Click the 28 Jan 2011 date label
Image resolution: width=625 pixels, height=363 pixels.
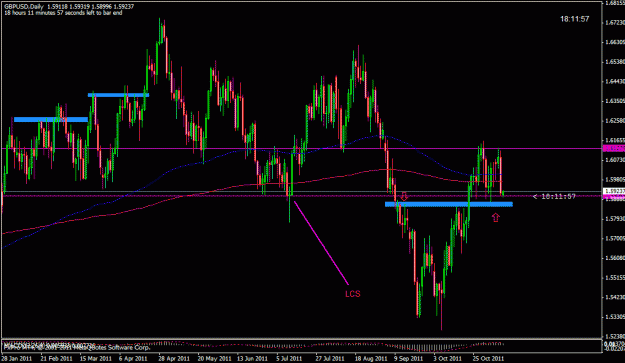tap(17, 358)
